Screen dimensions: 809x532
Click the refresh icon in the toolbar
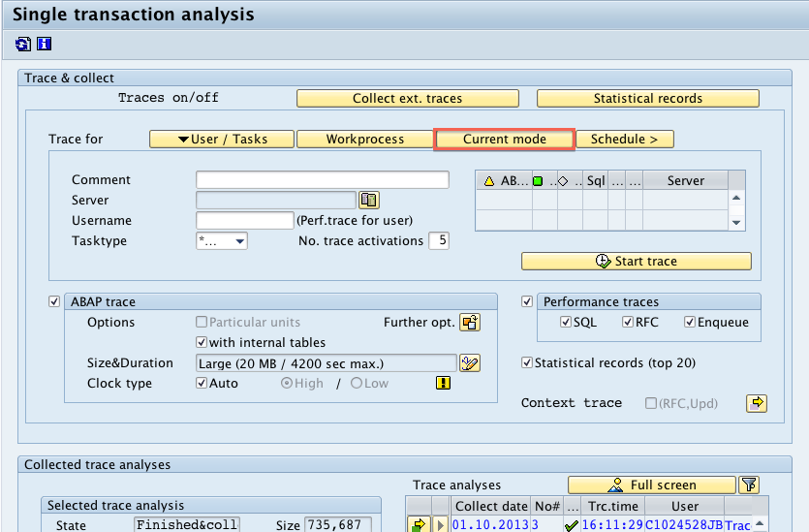pyautogui.click(x=22, y=45)
